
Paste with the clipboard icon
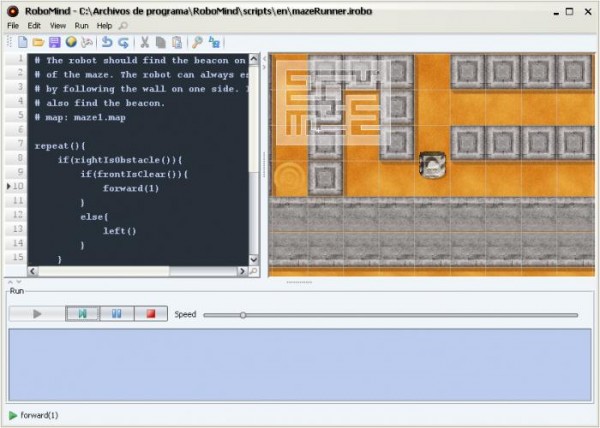coord(177,42)
